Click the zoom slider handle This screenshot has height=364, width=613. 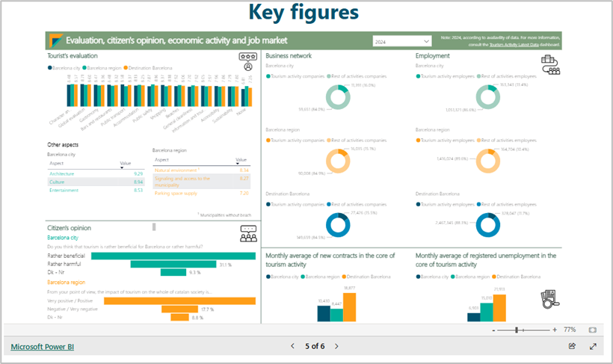517,330
